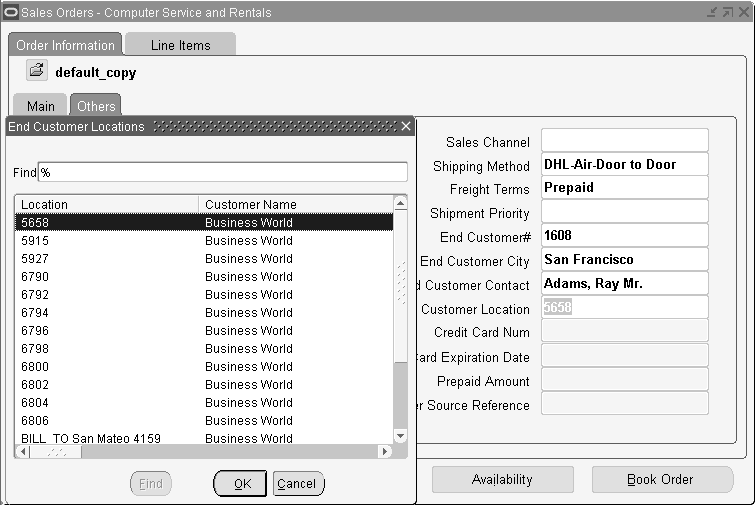Click the Freight Terms field showing Prepaid
The width and height of the screenshot is (755, 505).
click(625, 187)
